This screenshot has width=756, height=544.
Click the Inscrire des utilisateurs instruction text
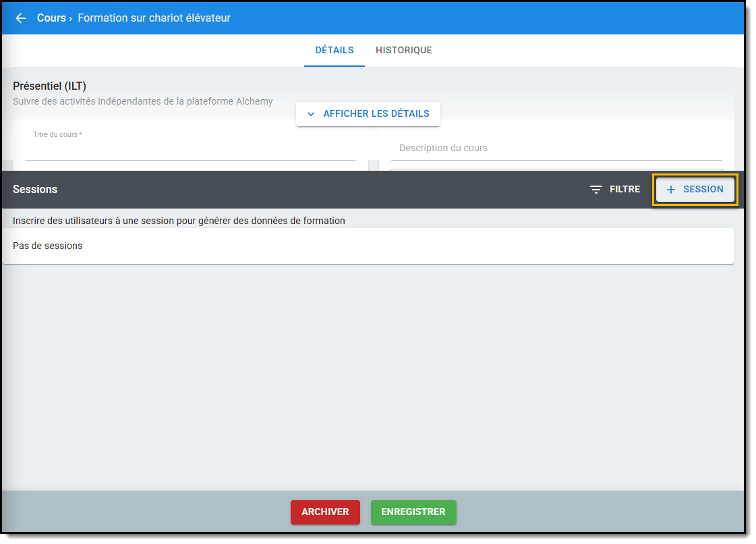179,221
